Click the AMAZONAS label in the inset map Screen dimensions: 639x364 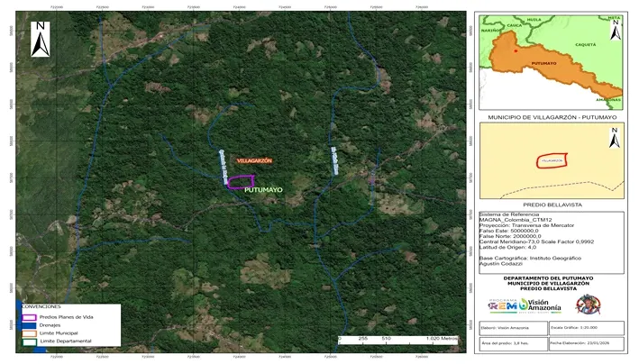(608, 100)
